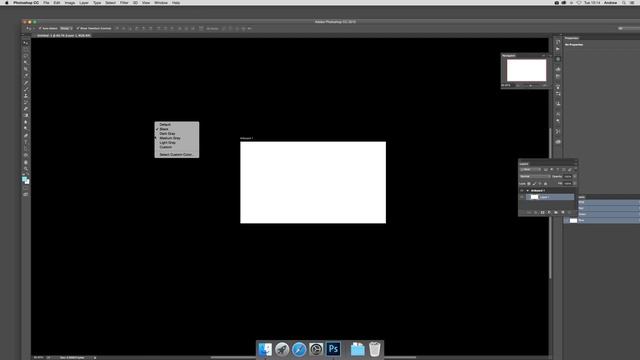Open the Layers panel flyout menu
The width and height of the screenshot is (640, 360).
575,164
